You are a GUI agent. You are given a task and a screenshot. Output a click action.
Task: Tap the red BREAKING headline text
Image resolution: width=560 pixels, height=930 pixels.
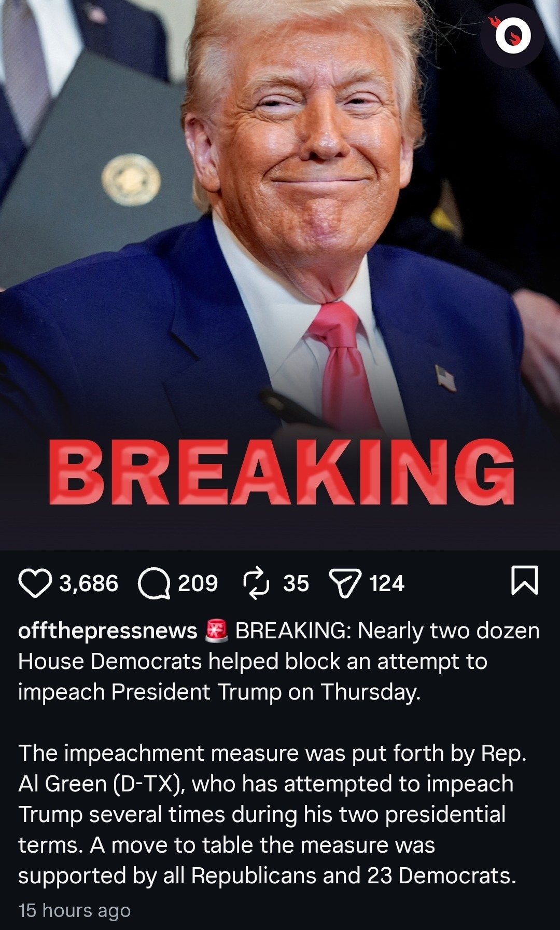coord(282,472)
